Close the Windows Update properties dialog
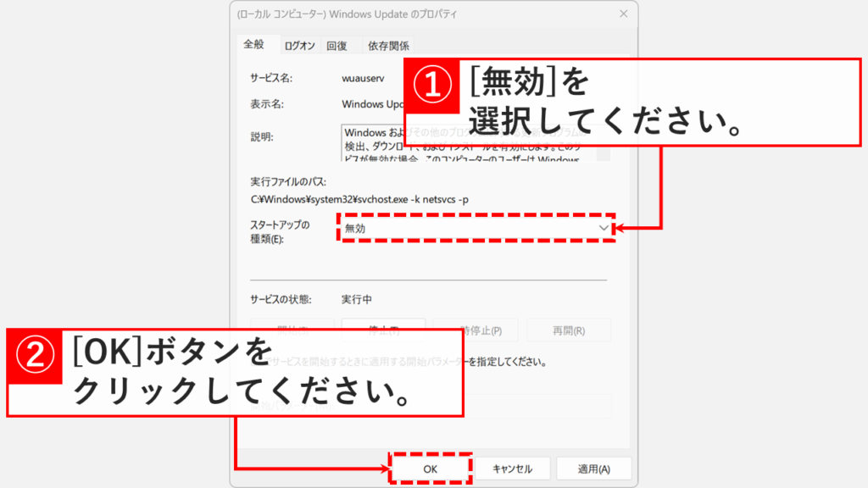This screenshot has height=488, width=868. coord(623,14)
